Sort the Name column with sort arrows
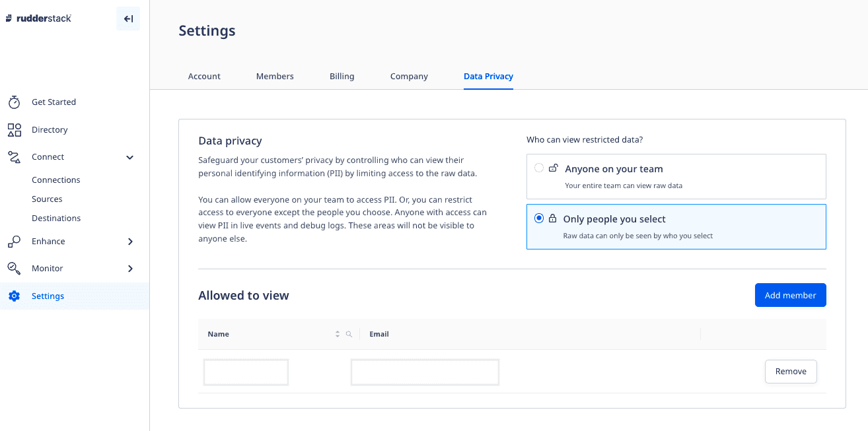This screenshot has width=868, height=431. click(x=338, y=334)
